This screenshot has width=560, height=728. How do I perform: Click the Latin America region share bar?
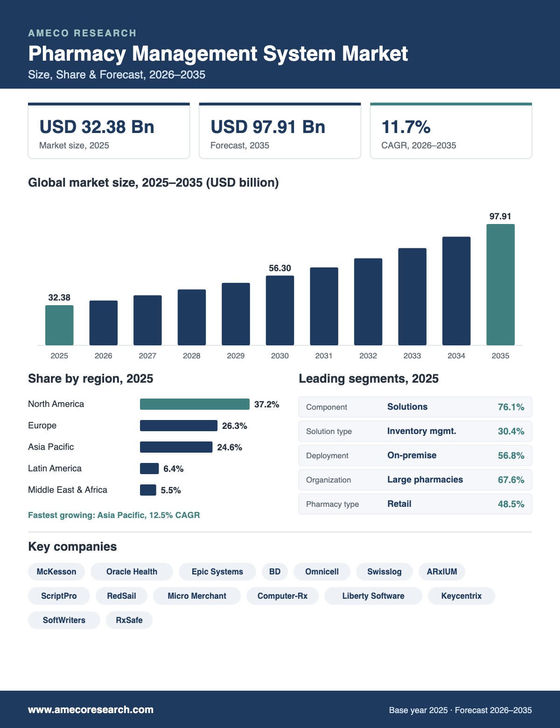[149, 469]
